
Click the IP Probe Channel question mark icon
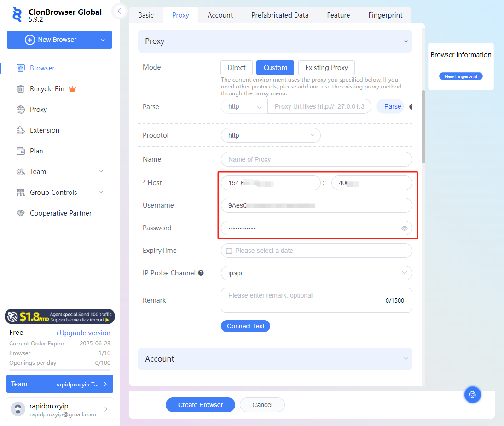click(201, 273)
